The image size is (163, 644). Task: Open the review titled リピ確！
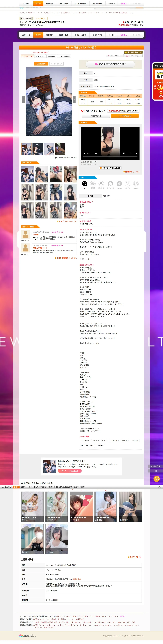point(36,234)
